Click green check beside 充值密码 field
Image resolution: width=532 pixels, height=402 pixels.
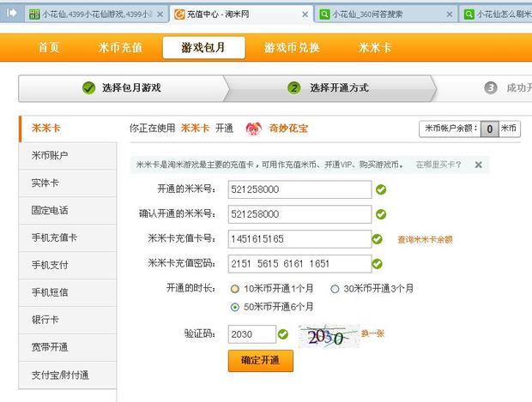pos(377,264)
